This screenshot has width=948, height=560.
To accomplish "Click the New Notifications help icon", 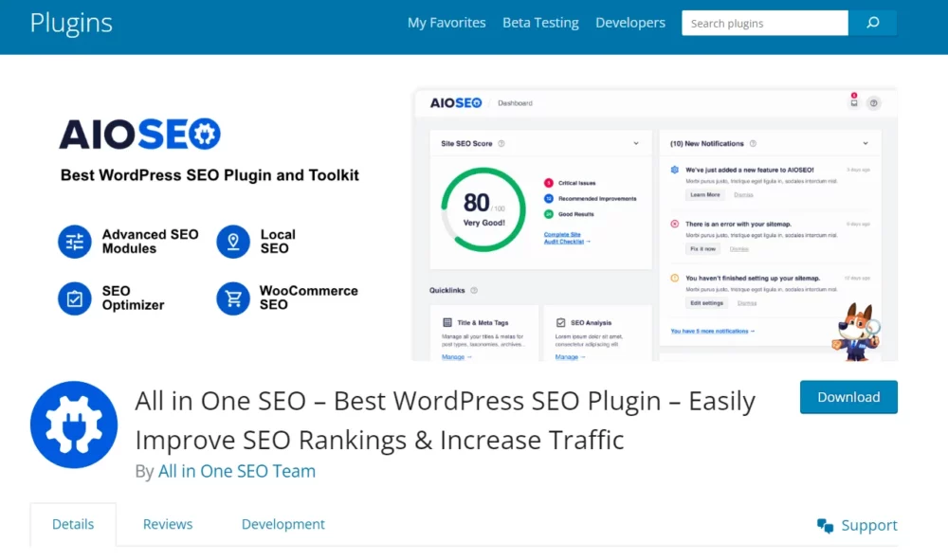I will 753,144.
